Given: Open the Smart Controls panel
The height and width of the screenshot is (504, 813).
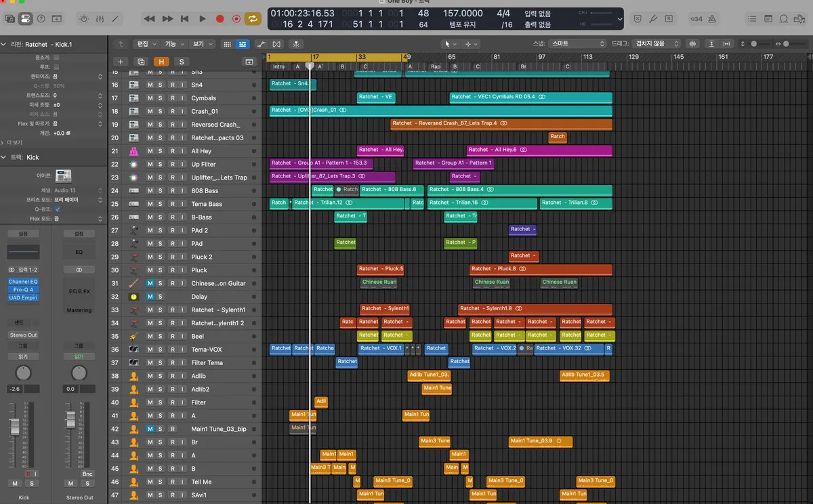Looking at the screenshot, I should click(x=84, y=19).
